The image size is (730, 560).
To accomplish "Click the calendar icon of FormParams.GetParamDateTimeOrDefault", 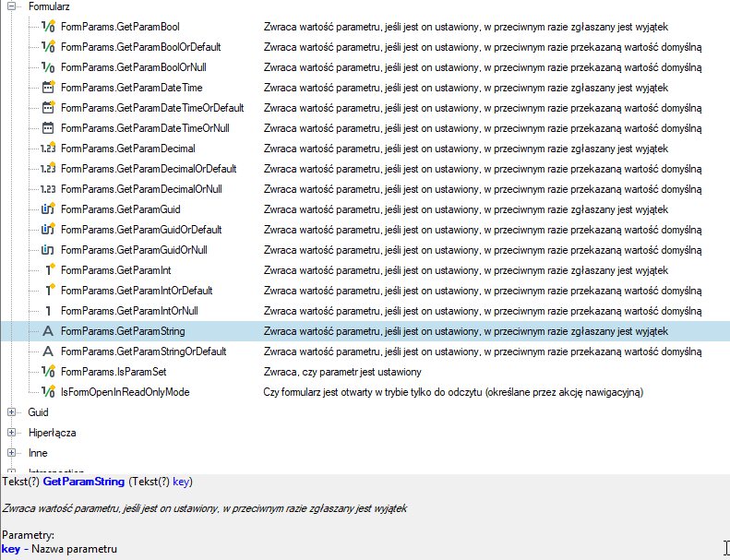I will click(48, 108).
